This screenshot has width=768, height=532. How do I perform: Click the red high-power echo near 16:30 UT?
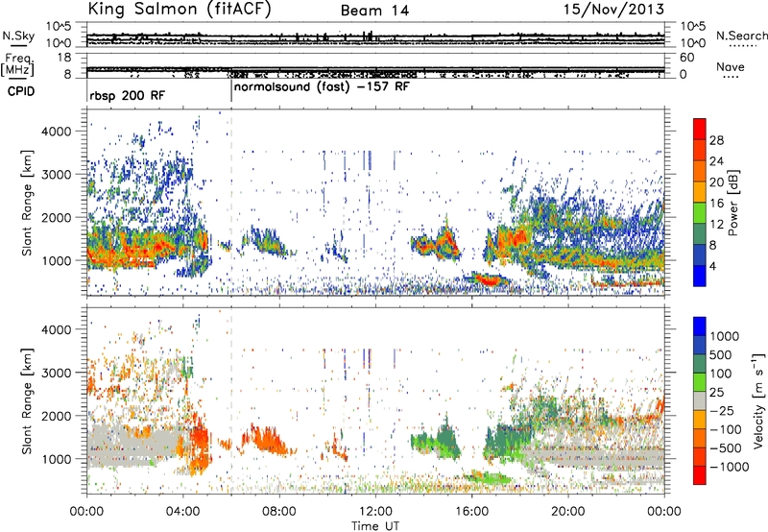487,280
